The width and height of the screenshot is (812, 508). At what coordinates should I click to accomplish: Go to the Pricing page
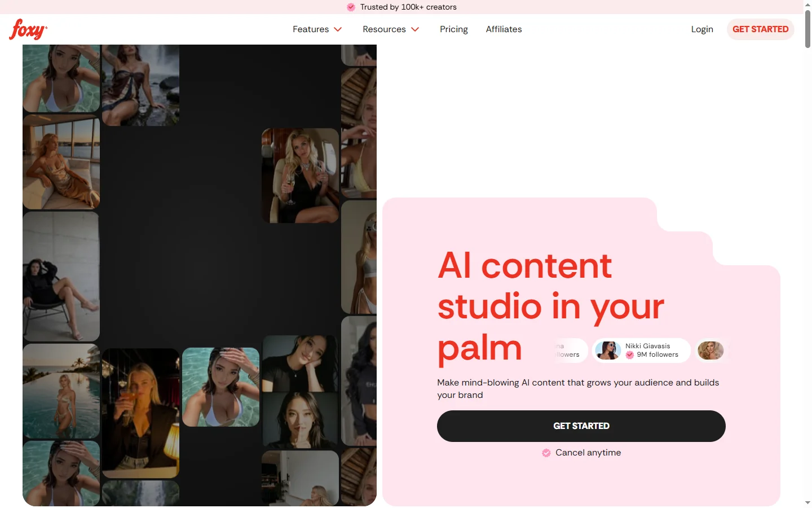click(x=453, y=29)
